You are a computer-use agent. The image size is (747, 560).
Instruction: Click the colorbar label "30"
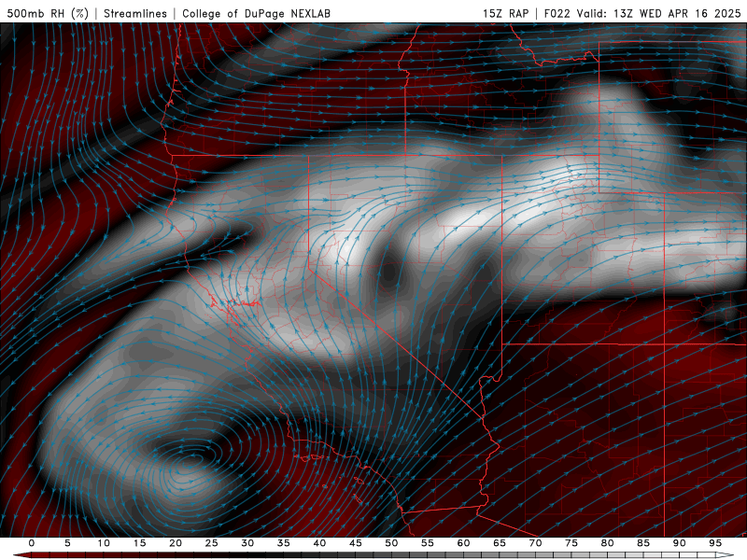click(247, 543)
